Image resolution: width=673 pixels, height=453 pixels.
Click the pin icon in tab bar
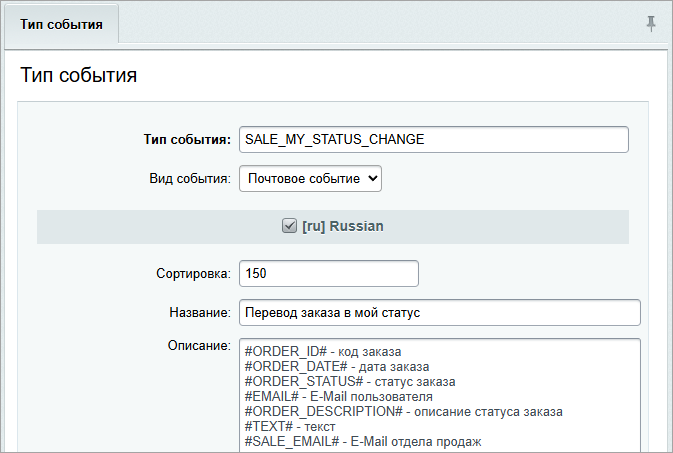pyautogui.click(x=651, y=24)
